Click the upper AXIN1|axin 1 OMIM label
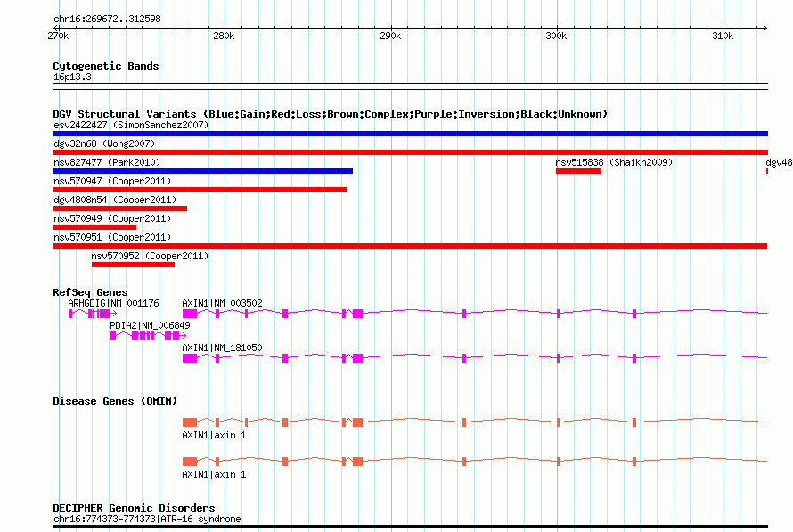 [x=214, y=435]
